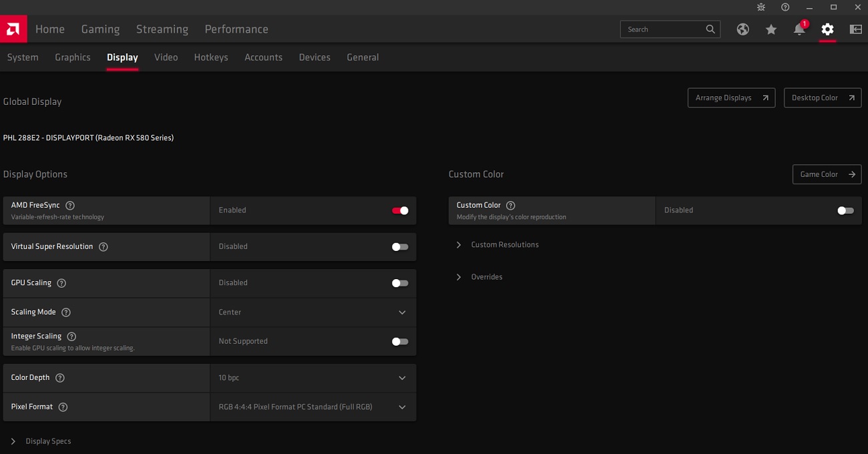The image size is (868, 454).
Task: Open help question mark in title bar
Action: pos(785,7)
